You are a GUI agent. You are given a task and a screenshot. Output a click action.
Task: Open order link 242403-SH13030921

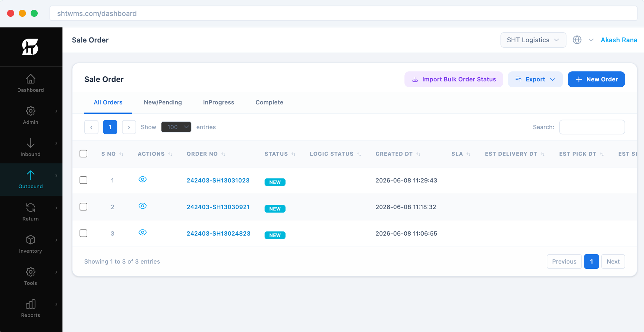coord(218,207)
